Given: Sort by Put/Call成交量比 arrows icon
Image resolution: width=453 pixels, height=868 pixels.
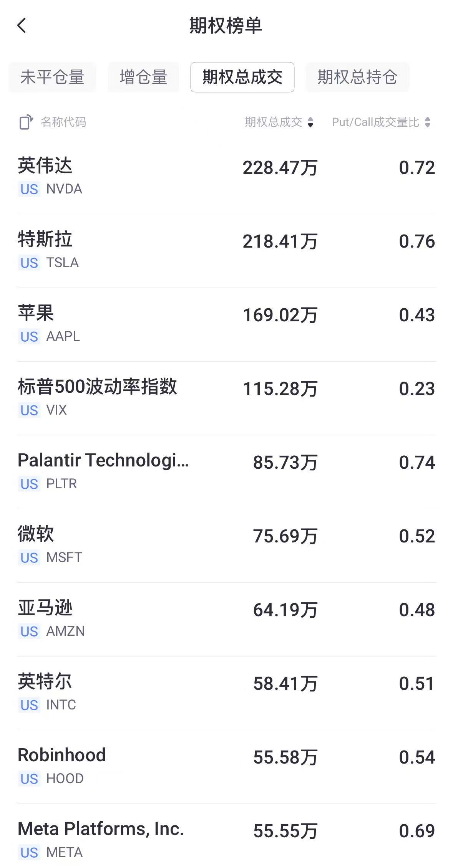Looking at the screenshot, I should [428, 122].
